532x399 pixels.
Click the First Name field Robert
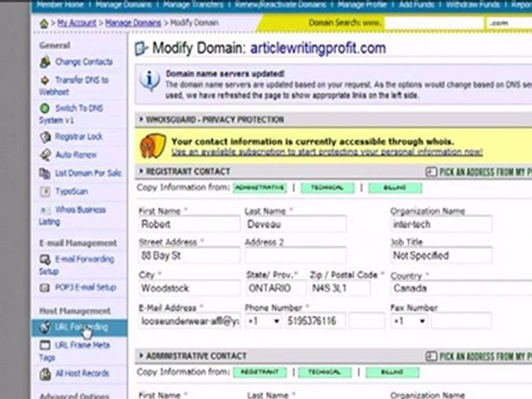[x=189, y=224]
